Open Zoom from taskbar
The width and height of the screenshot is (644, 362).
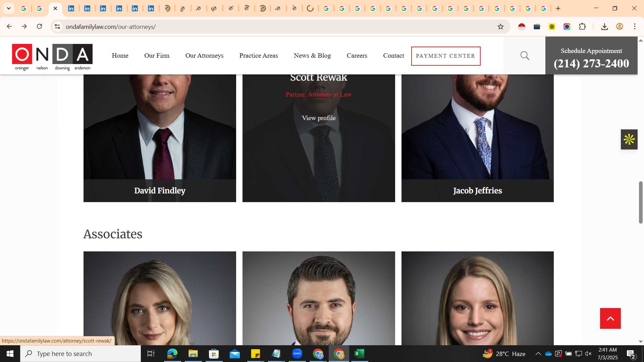(x=297, y=354)
